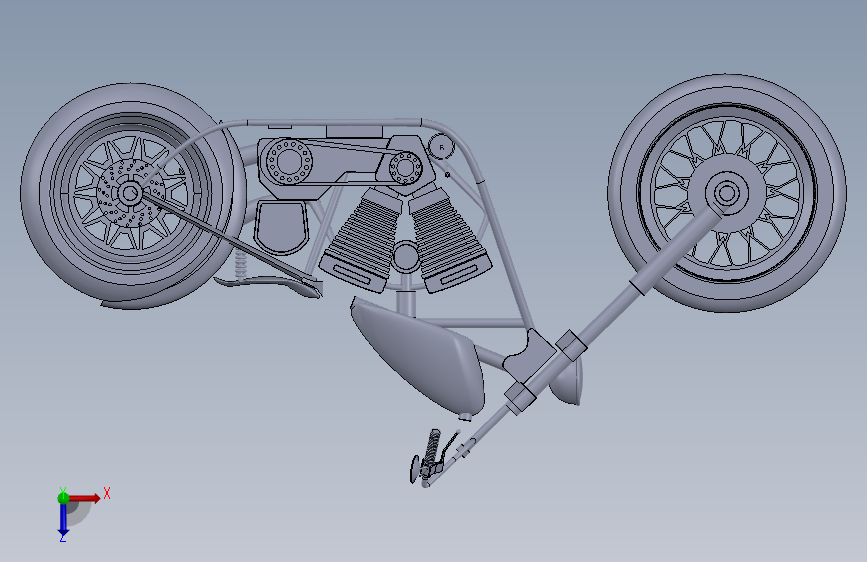
Task: Pick the round gauge near frame tube
Action: click(x=441, y=147)
